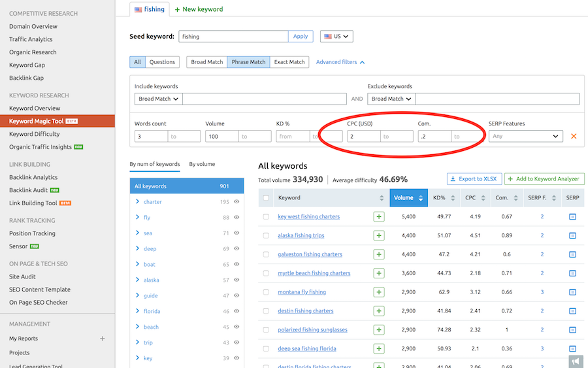
Task: Open SERP snapshot for myrtle beach fishing charters
Action: 572,273
